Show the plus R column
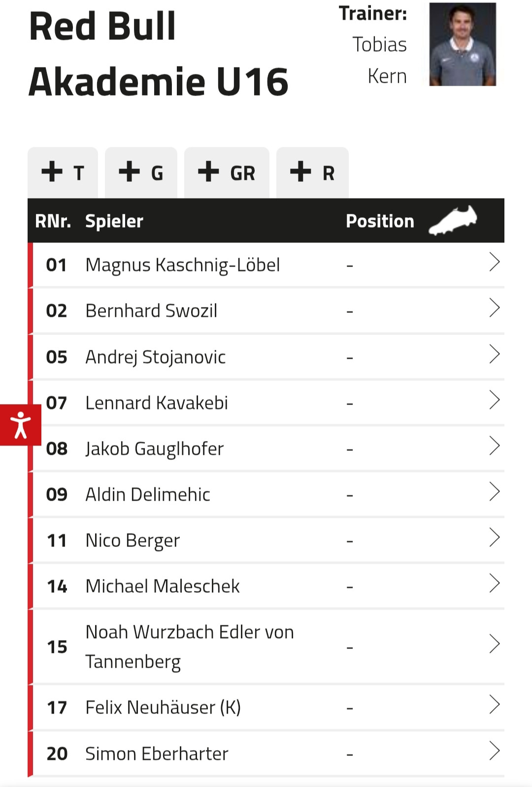Screen dimensions: 532x787 [312, 173]
